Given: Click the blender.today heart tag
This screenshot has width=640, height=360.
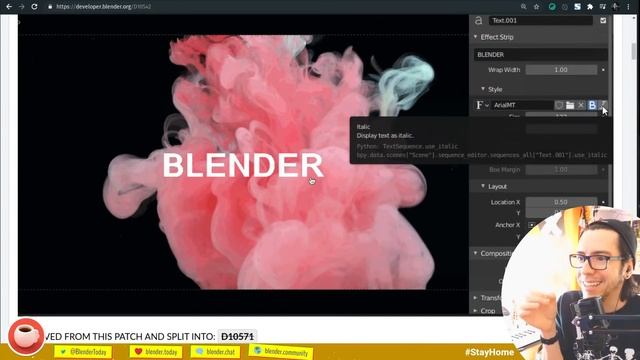Looking at the screenshot, I should (x=156, y=351).
